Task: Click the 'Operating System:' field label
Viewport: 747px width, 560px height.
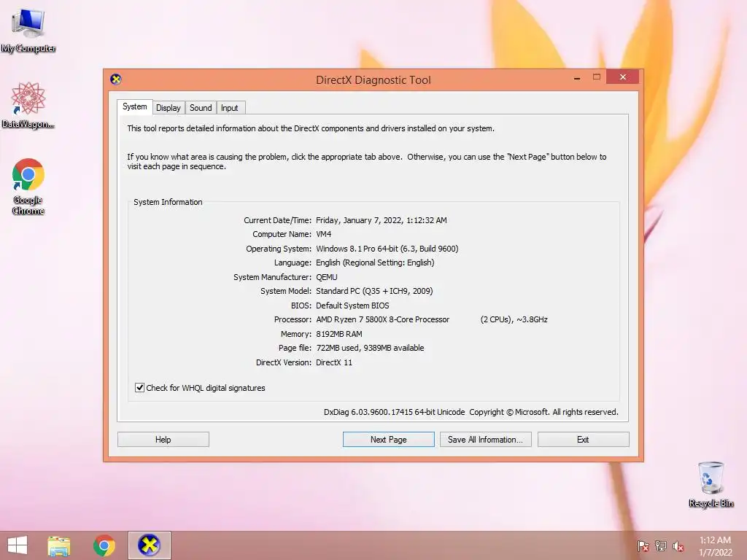Action: point(279,249)
